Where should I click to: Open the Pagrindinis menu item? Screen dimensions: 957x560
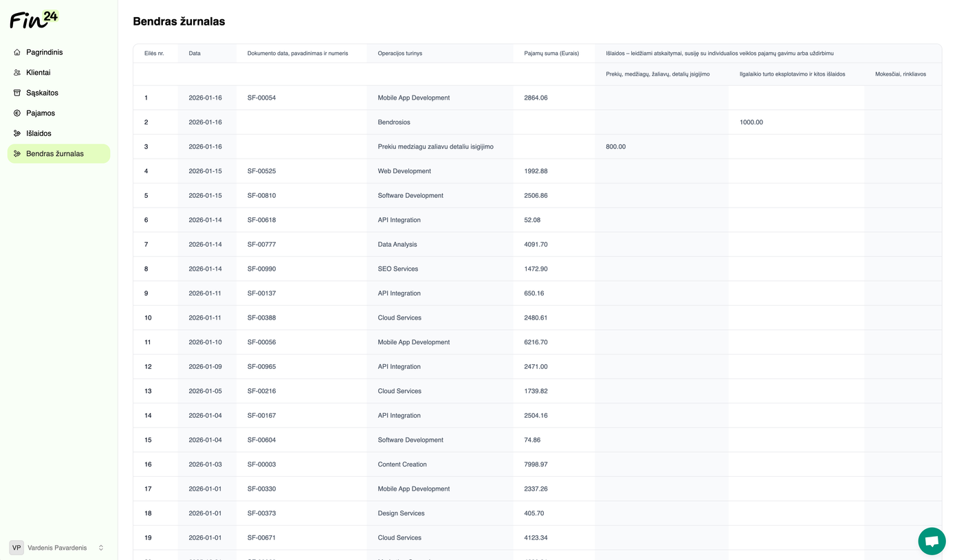(x=58, y=52)
